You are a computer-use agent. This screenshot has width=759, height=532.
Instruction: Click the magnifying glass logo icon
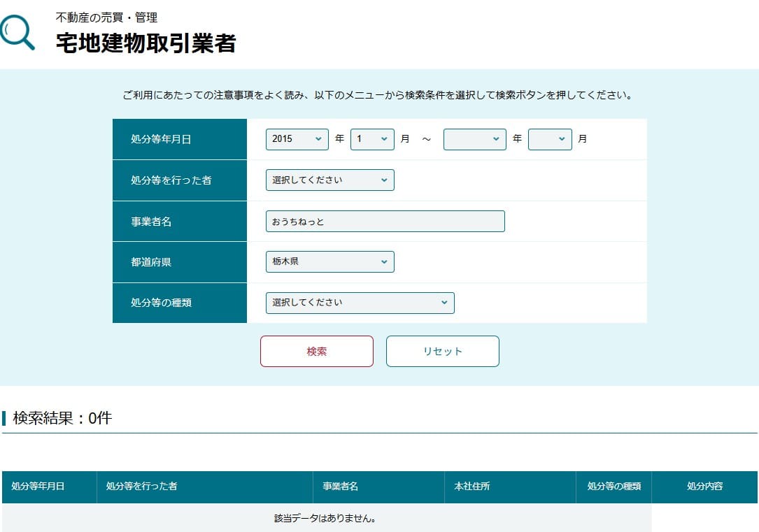(19, 33)
